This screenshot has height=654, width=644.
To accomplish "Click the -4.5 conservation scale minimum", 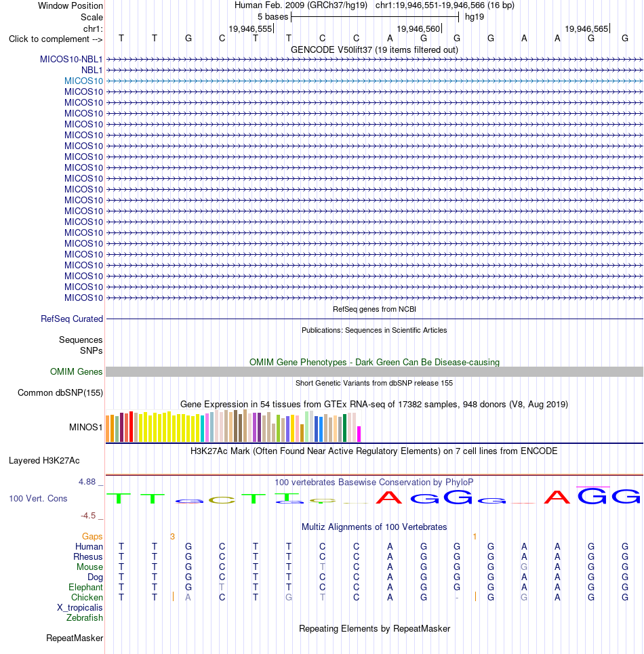I will tap(88, 516).
